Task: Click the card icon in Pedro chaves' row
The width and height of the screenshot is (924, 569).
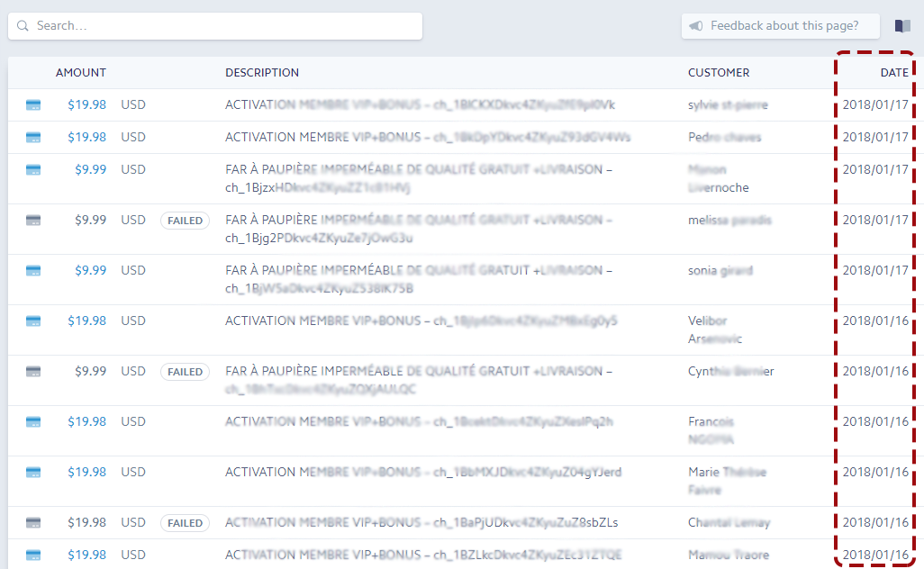Action: click(x=33, y=137)
